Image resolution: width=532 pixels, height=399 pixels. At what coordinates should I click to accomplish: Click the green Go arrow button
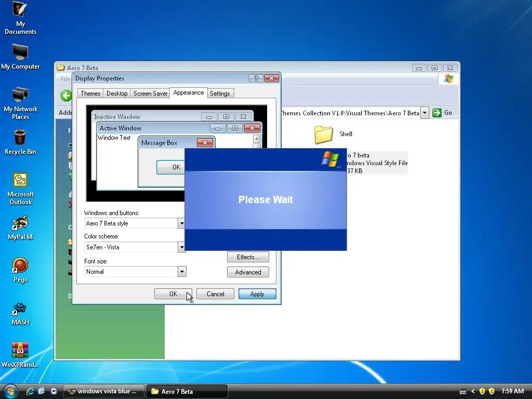pyautogui.click(x=437, y=113)
